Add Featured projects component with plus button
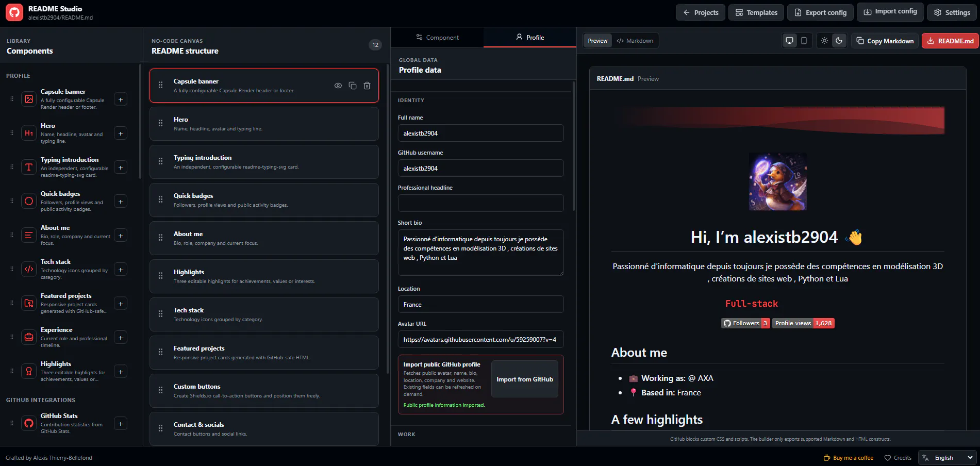The width and height of the screenshot is (980, 466). (x=121, y=304)
